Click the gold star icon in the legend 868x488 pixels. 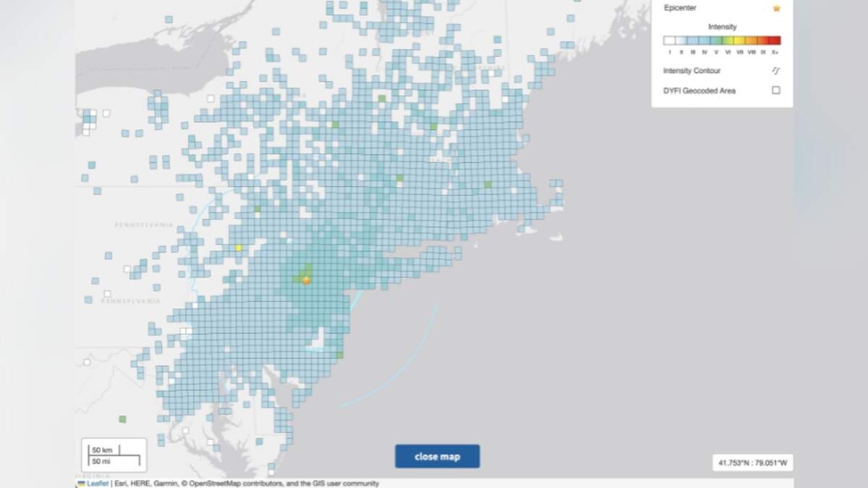tap(776, 9)
